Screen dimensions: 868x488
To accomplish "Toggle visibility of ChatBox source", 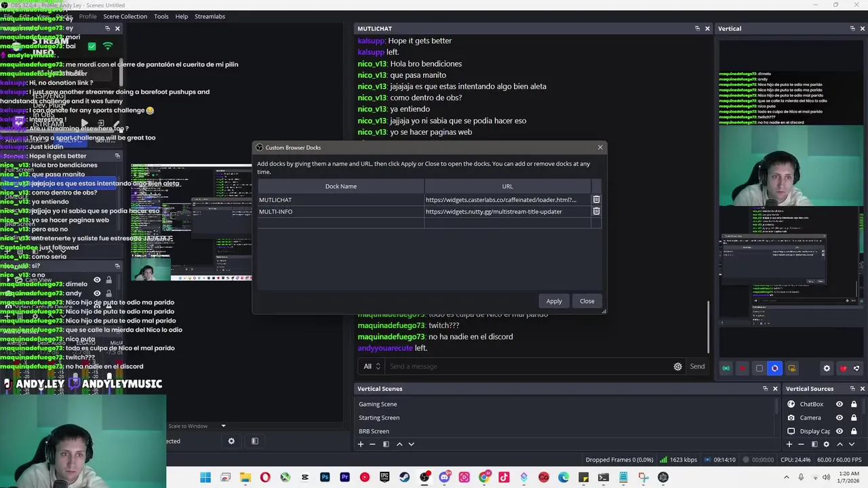I will 840,404.
